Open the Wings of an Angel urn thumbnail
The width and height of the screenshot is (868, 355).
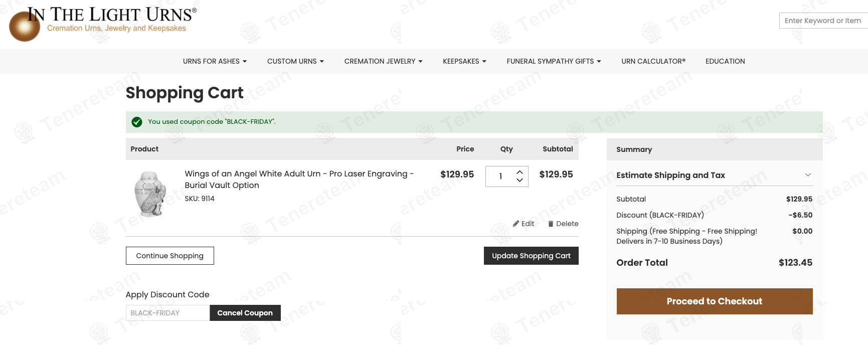tap(150, 195)
